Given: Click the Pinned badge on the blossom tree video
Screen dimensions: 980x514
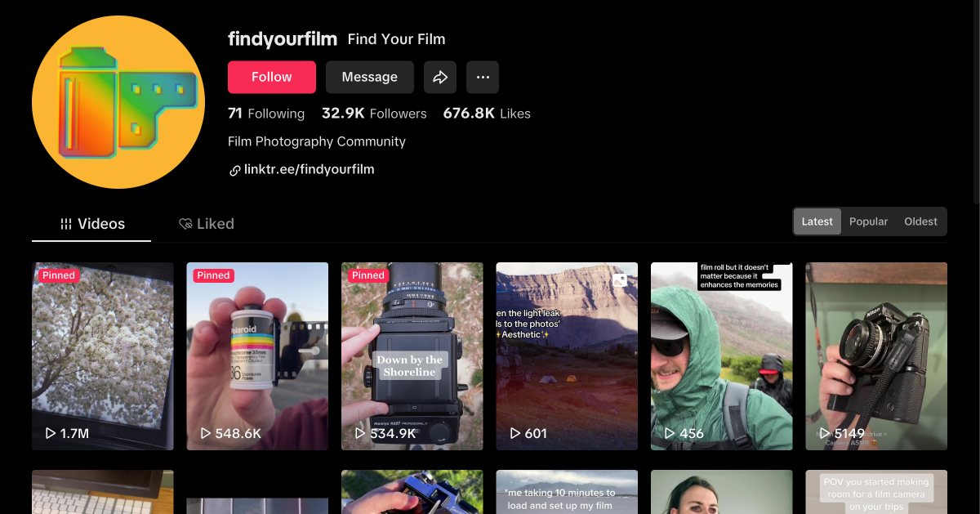Looking at the screenshot, I should click(x=59, y=275).
